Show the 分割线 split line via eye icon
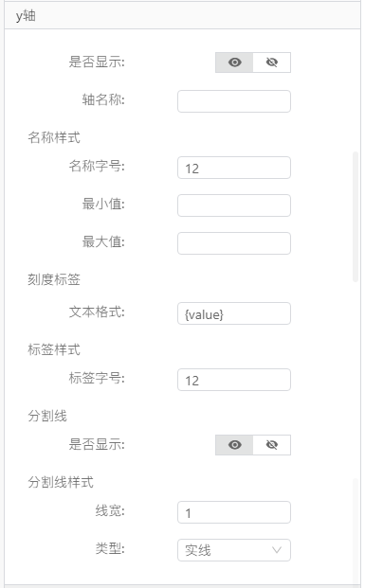365x588 pixels. [234, 445]
